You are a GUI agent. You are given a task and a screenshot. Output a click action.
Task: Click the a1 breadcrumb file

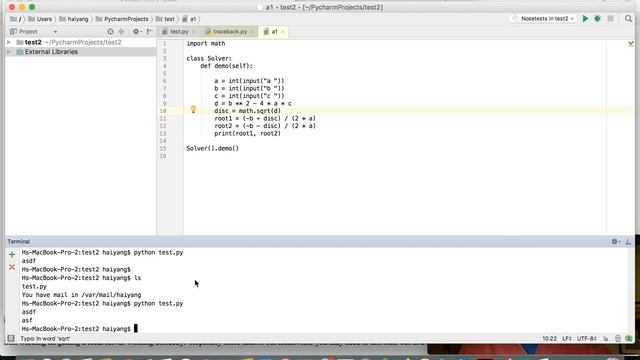[x=189, y=19]
